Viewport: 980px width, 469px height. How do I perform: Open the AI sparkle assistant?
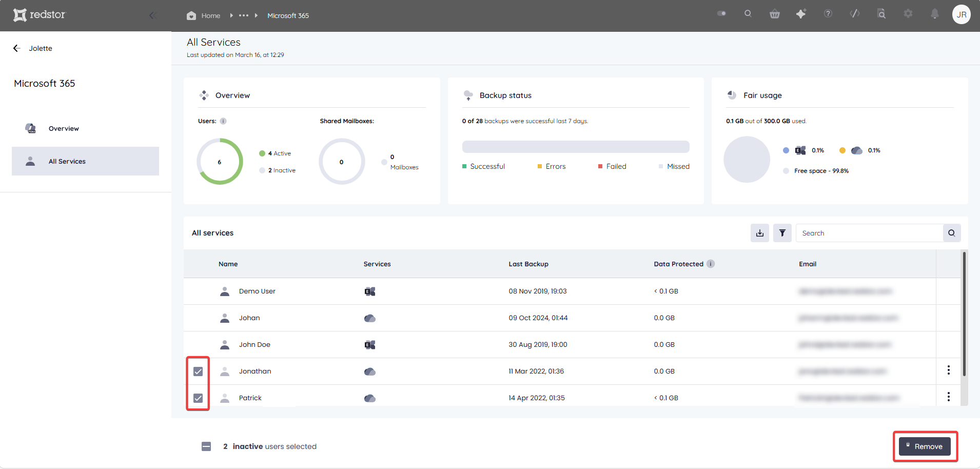801,14
